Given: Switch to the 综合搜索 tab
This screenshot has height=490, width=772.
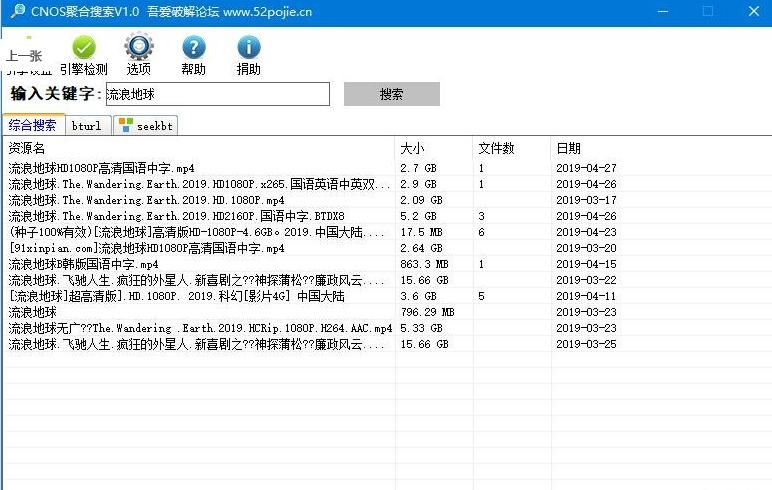Looking at the screenshot, I should [x=33, y=125].
